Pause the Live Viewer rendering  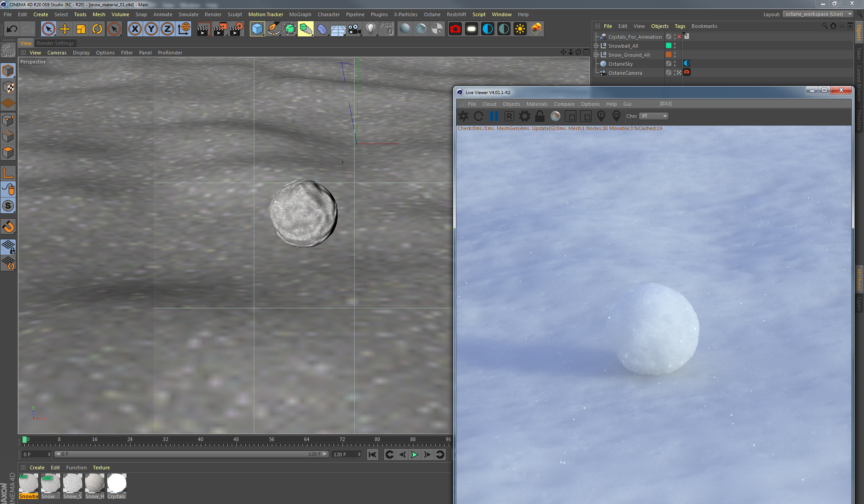(x=494, y=116)
